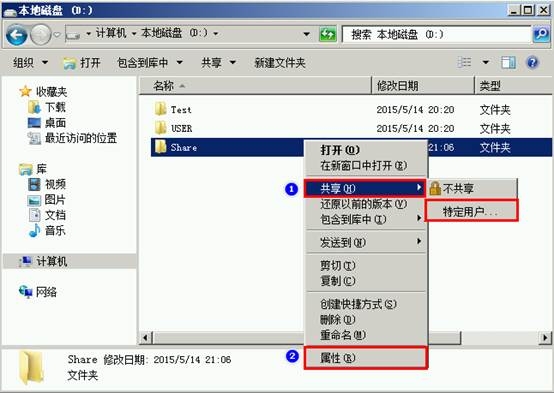Sort by the 名称 column header
This screenshot has width=554, height=393.
pos(255,86)
